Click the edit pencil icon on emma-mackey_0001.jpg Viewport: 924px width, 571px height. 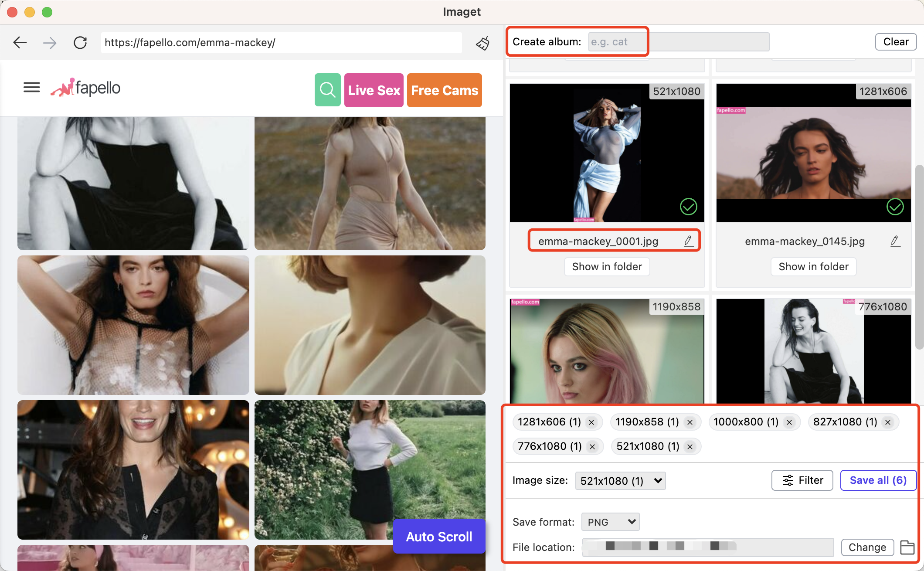point(688,241)
